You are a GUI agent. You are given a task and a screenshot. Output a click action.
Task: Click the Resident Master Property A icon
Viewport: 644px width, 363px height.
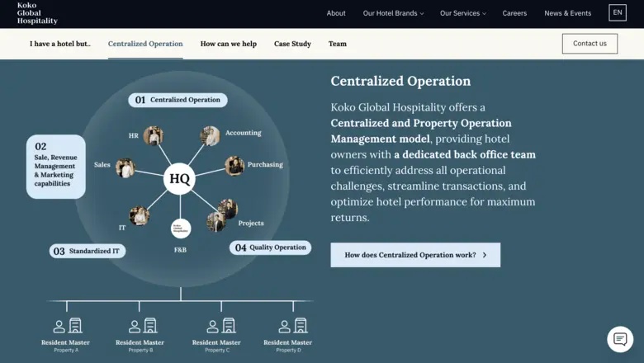[66, 326]
